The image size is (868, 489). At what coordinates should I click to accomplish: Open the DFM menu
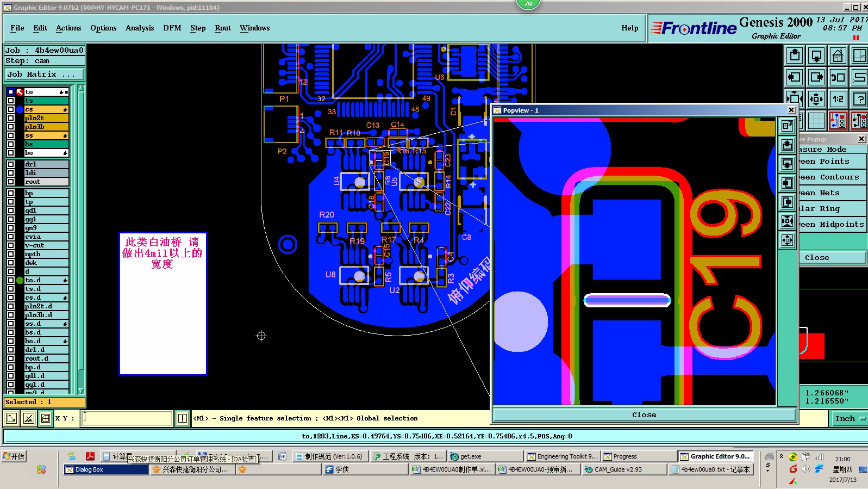click(x=172, y=28)
